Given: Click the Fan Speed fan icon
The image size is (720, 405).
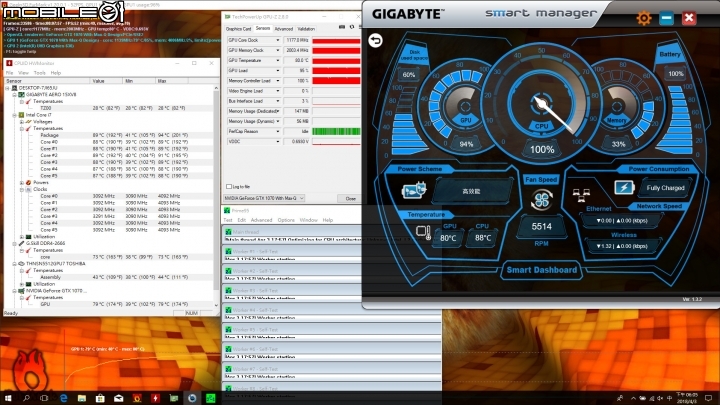Looking at the screenshot, I should click(541, 200).
